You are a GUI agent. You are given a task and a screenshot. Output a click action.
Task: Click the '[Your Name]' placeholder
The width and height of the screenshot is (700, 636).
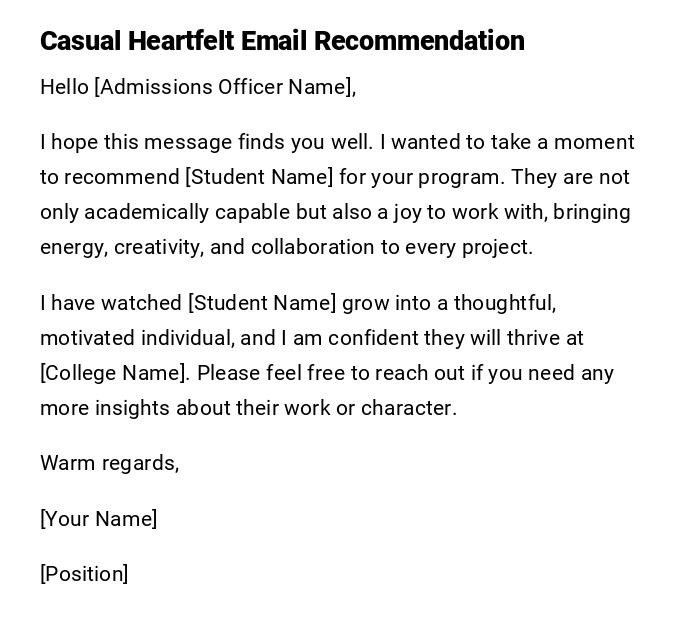(x=98, y=519)
